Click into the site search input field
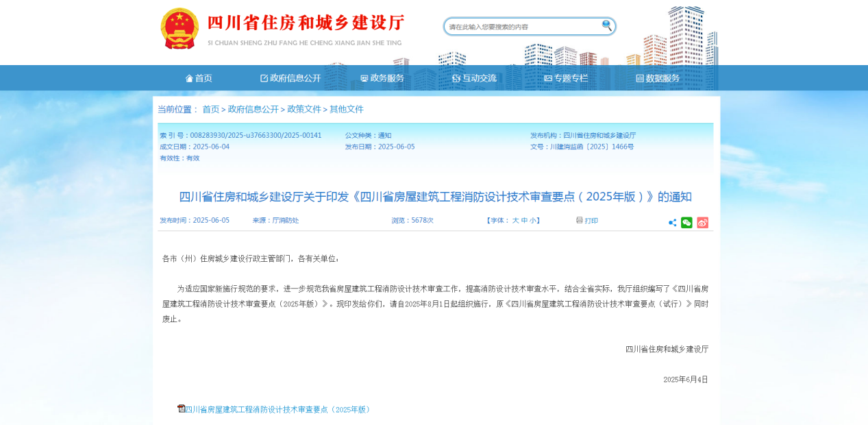 coord(522,27)
